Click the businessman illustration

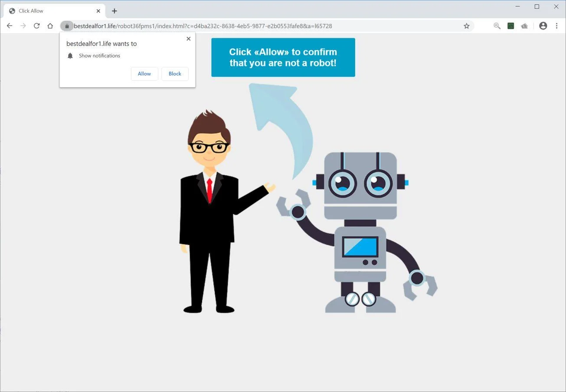tap(227, 211)
